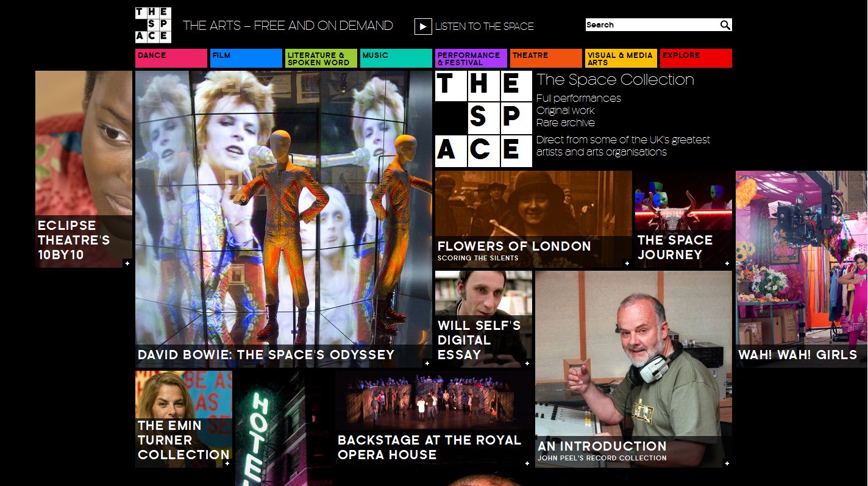Viewport: 868px width, 486px height.
Task: Click the play icon beside Listen to The Space
Action: click(x=423, y=26)
